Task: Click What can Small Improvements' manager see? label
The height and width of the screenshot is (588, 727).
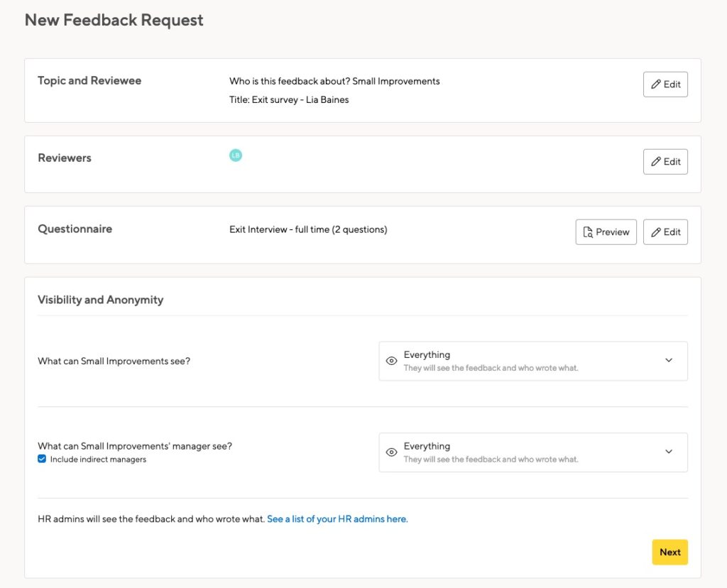Action: coord(135,446)
